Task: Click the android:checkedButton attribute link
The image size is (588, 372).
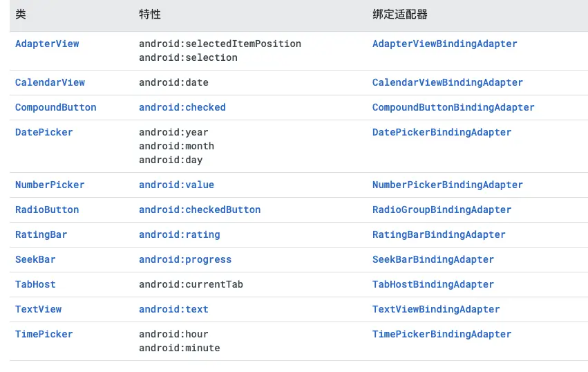Action: (x=200, y=210)
